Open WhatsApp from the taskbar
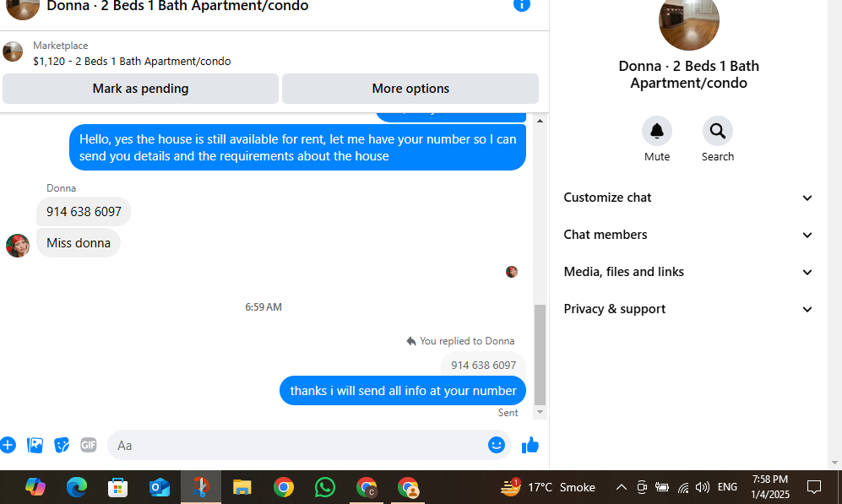 tap(325, 487)
